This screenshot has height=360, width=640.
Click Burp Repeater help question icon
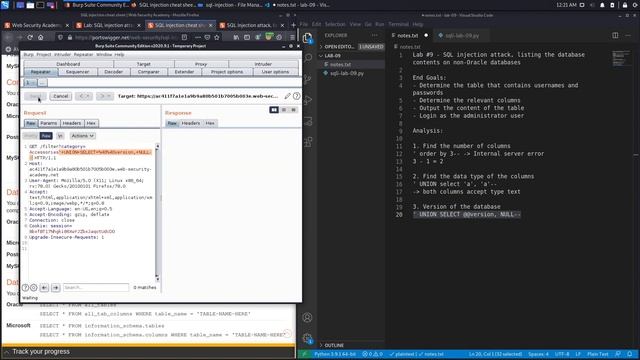coord(297,96)
